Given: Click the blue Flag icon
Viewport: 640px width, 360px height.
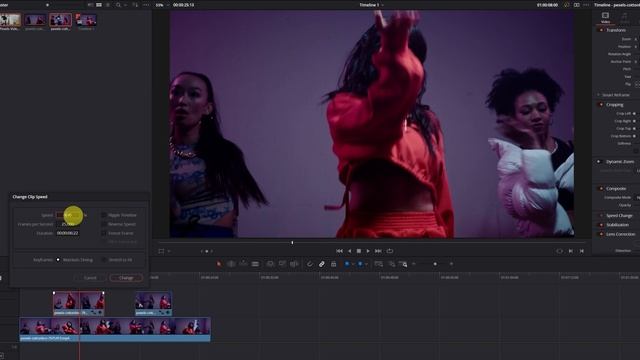Looking at the screenshot, I should 347,264.
